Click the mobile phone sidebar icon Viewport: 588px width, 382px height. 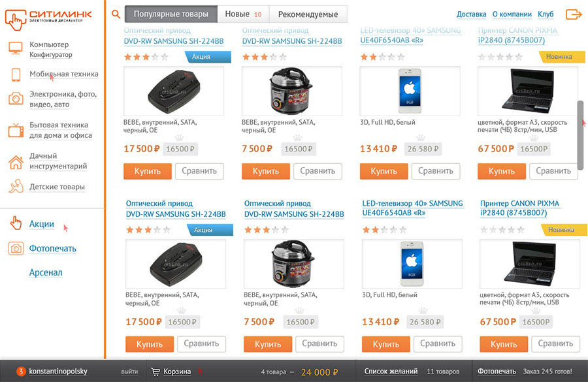16,74
